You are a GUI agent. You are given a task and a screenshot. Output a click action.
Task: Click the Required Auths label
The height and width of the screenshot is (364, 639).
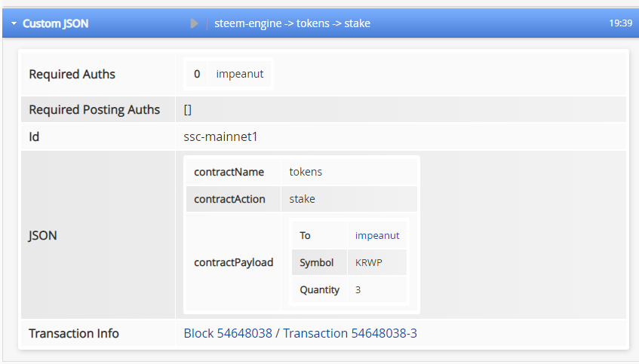click(72, 75)
